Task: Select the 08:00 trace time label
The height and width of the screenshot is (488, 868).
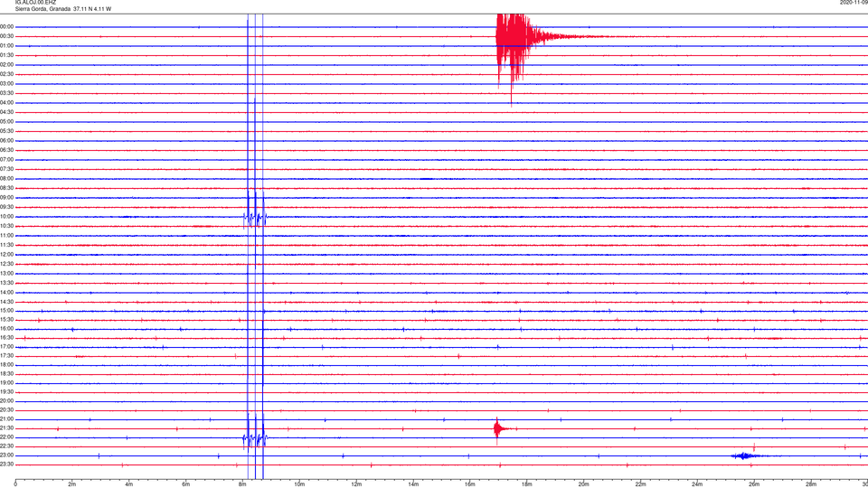Action: pyautogui.click(x=7, y=179)
